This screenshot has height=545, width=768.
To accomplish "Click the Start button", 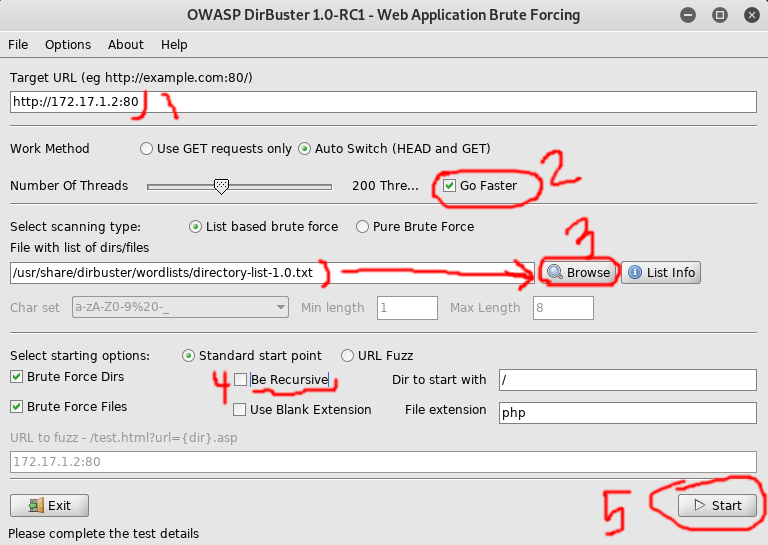I will click(717, 505).
